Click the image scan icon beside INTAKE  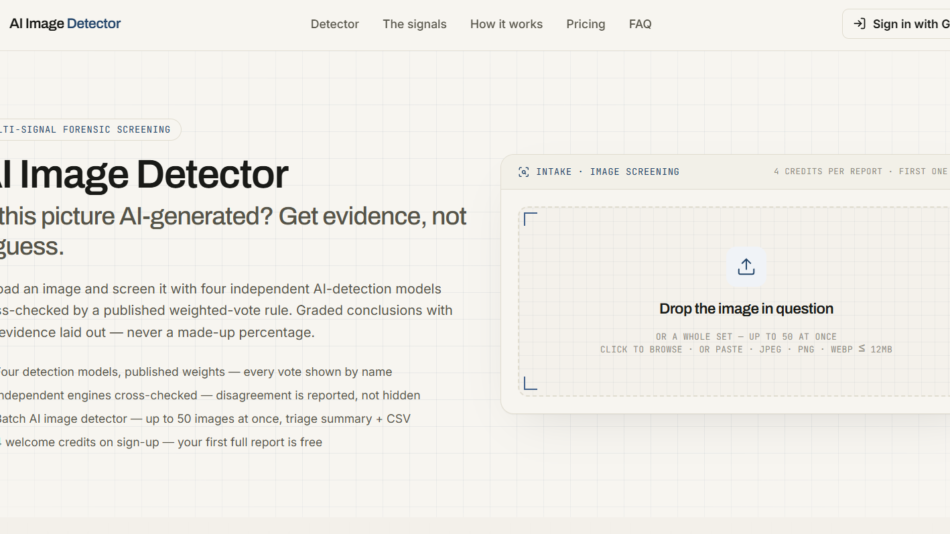523,172
